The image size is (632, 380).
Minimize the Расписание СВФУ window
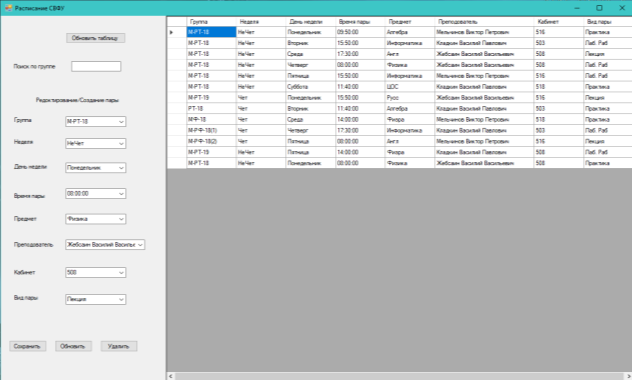[x=577, y=8]
